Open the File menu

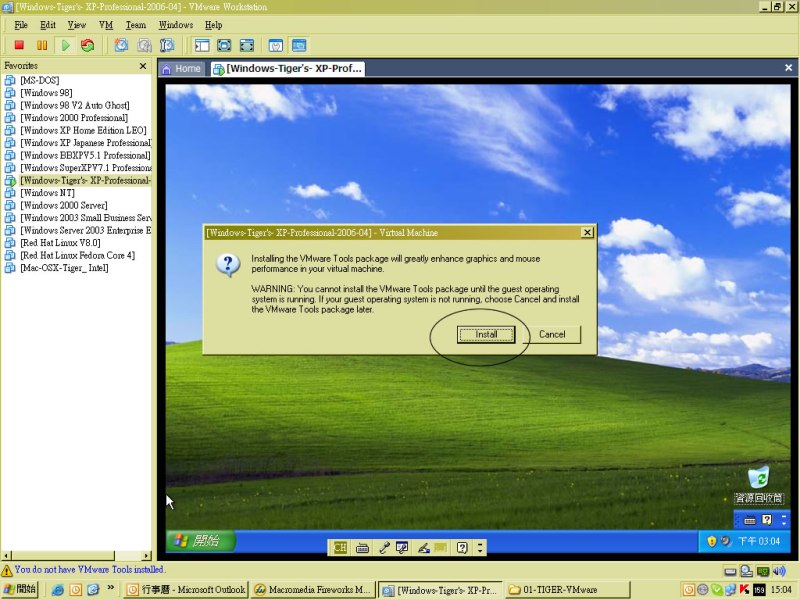pos(21,25)
